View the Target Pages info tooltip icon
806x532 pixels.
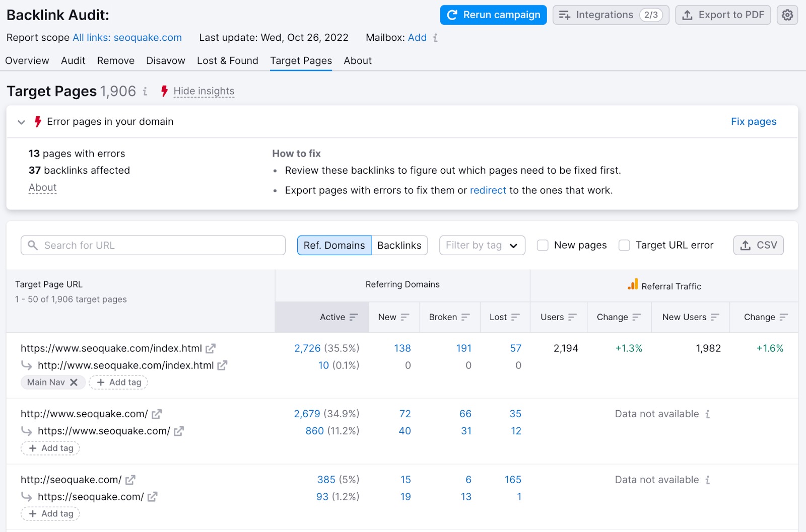tap(146, 92)
